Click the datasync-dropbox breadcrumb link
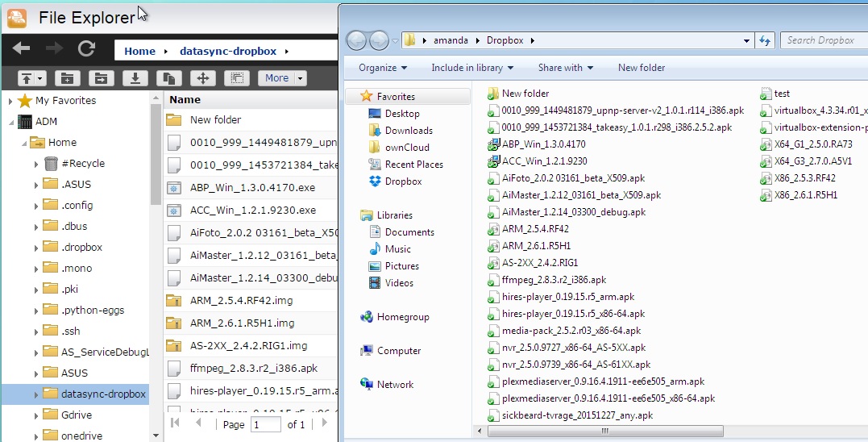Image resolution: width=868 pixels, height=442 pixels. pos(228,51)
